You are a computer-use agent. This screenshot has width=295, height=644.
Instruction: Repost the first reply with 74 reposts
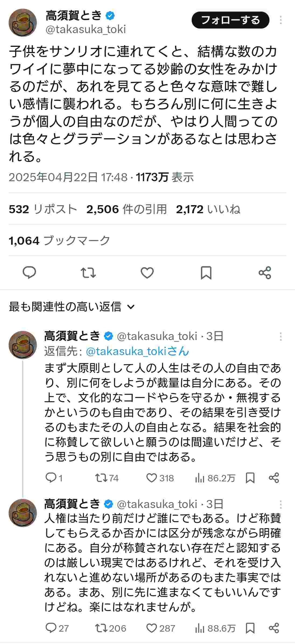101,478
